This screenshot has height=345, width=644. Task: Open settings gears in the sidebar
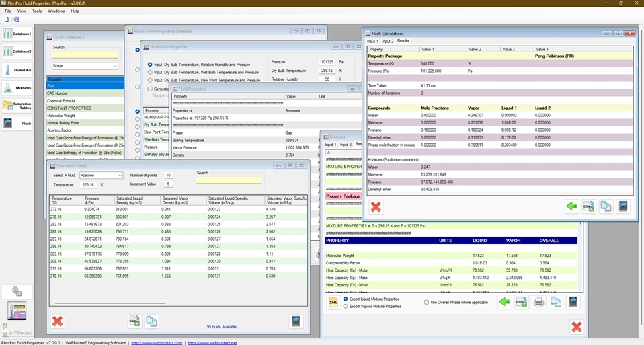[17, 292]
